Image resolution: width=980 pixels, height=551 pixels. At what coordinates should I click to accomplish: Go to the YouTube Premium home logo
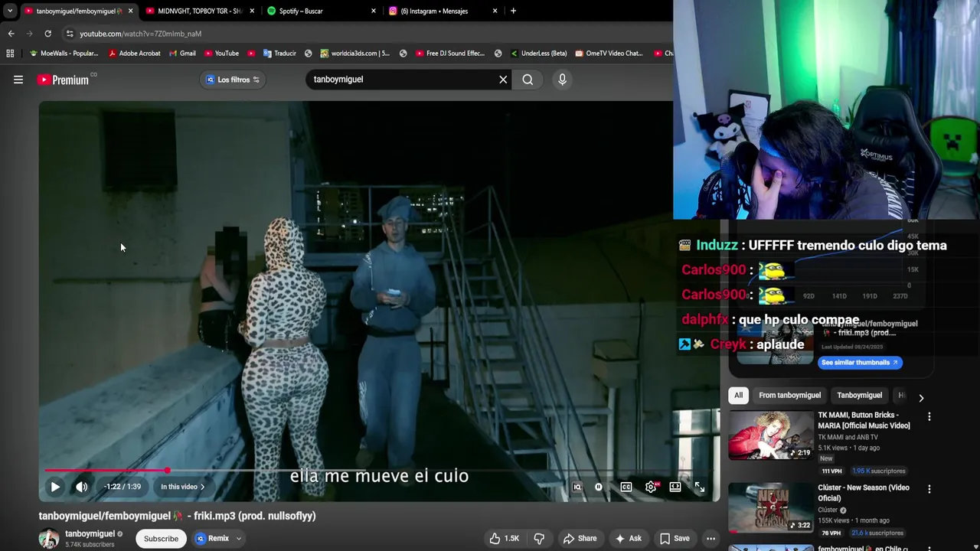[x=63, y=80]
